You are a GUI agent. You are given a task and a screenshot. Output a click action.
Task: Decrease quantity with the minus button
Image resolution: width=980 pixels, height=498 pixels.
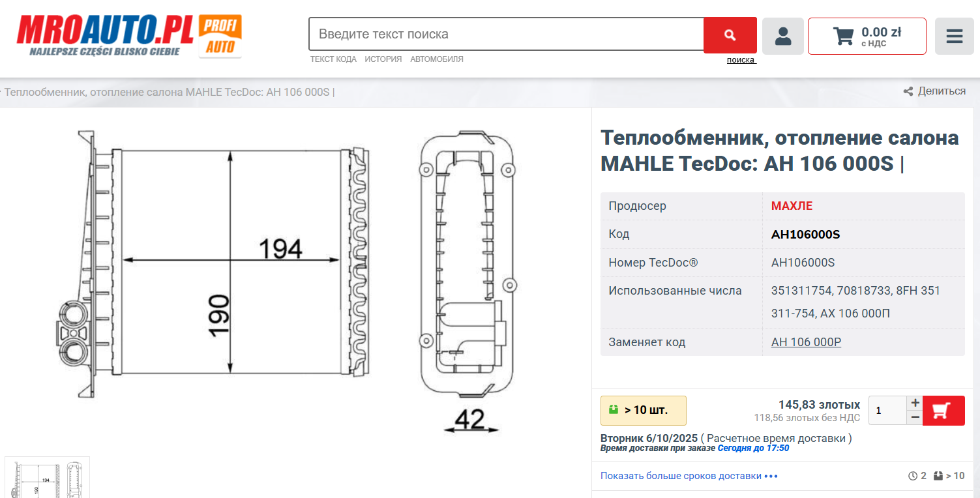pyautogui.click(x=915, y=418)
